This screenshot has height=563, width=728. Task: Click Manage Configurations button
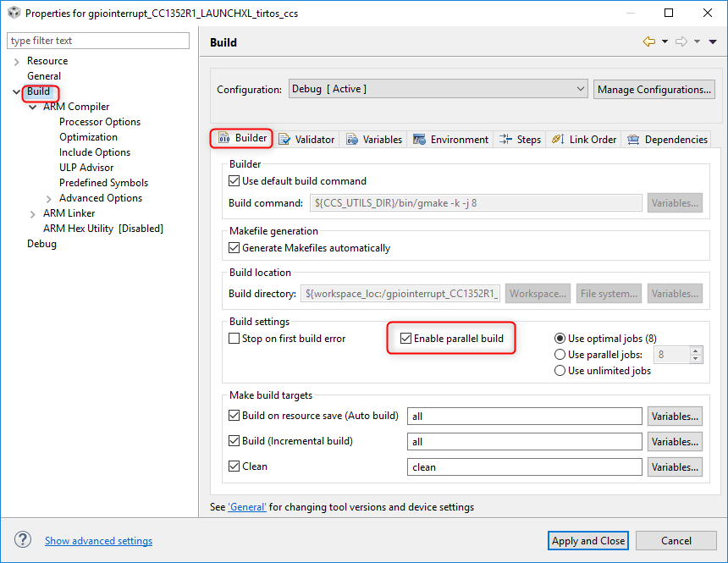pos(654,89)
